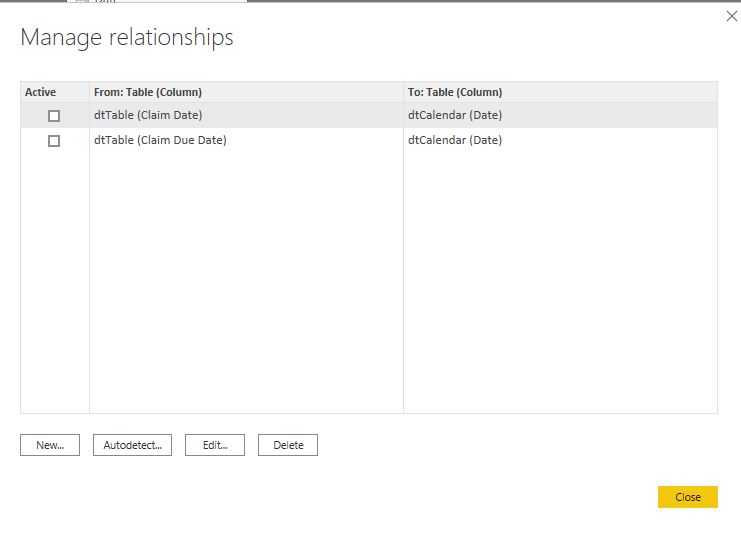Delete the selected relationship
The height and width of the screenshot is (533, 741).
[288, 445]
